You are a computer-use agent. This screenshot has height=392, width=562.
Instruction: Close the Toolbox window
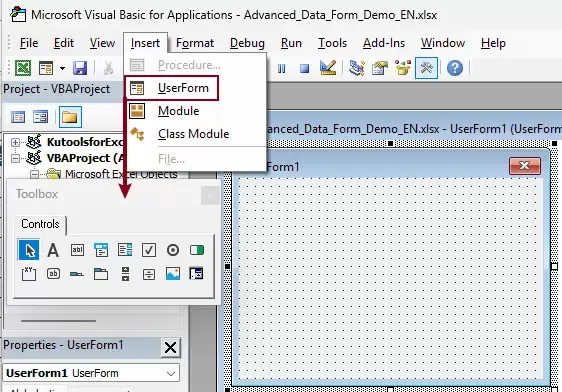pos(210,195)
